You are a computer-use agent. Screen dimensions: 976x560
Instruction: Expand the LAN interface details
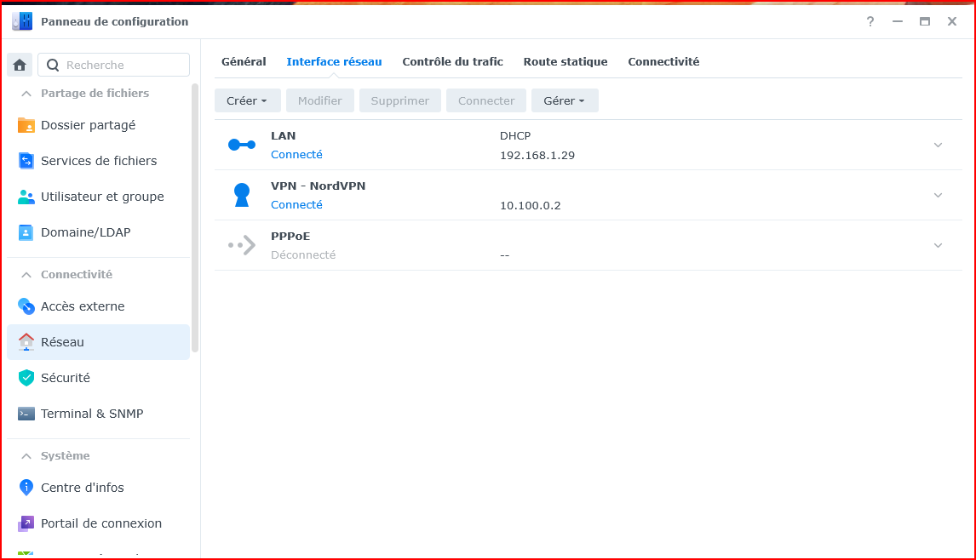coord(938,145)
